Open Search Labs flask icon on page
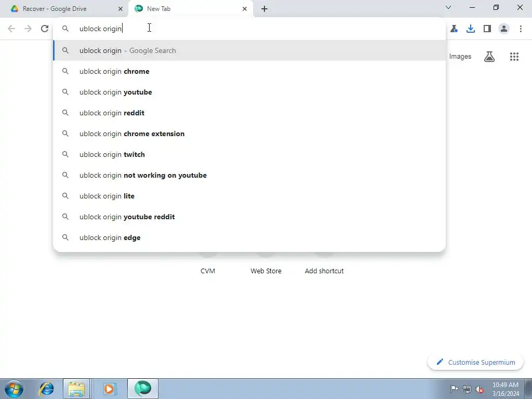Viewport: 532px width, 399px height. [x=489, y=56]
